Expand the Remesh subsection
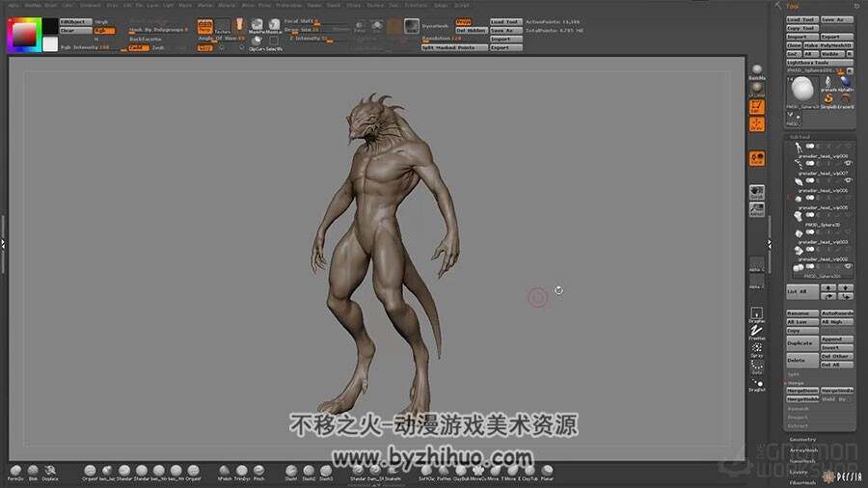Image resolution: width=868 pixels, height=488 pixels. 799,409
